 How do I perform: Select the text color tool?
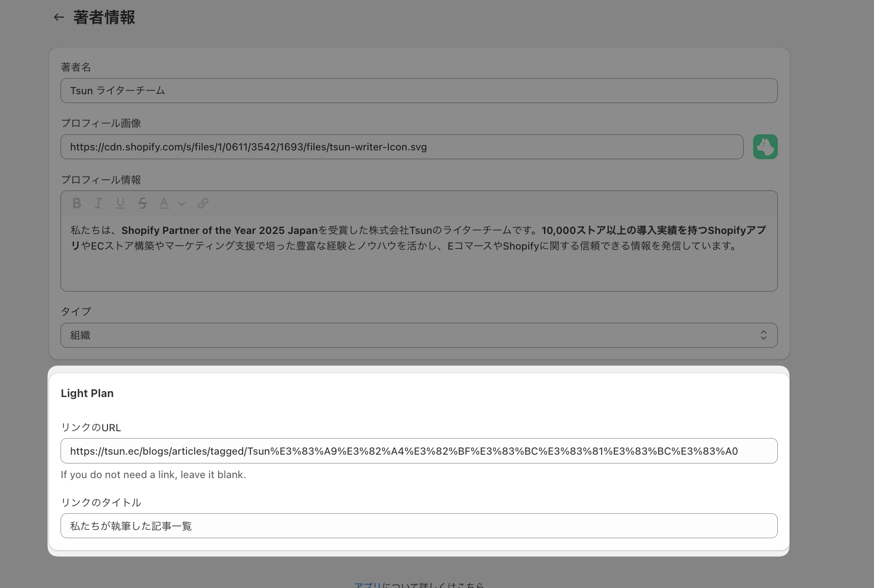point(164,203)
